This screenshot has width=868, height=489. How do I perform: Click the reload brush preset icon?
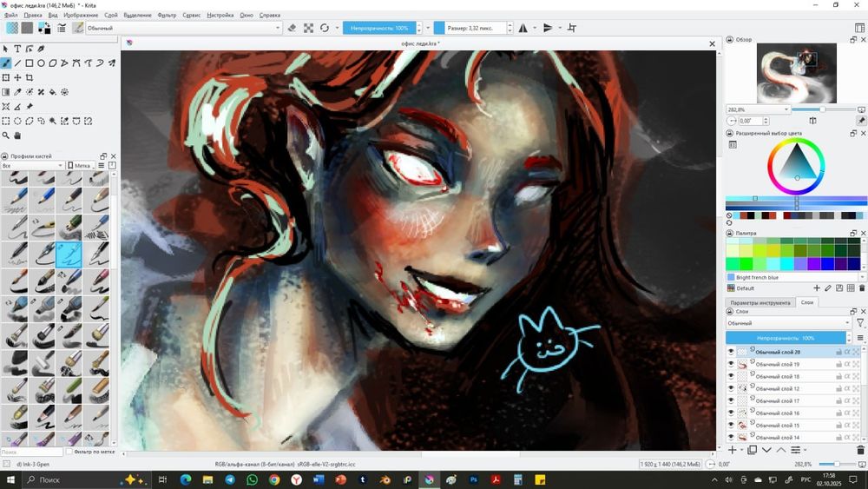[x=325, y=28]
